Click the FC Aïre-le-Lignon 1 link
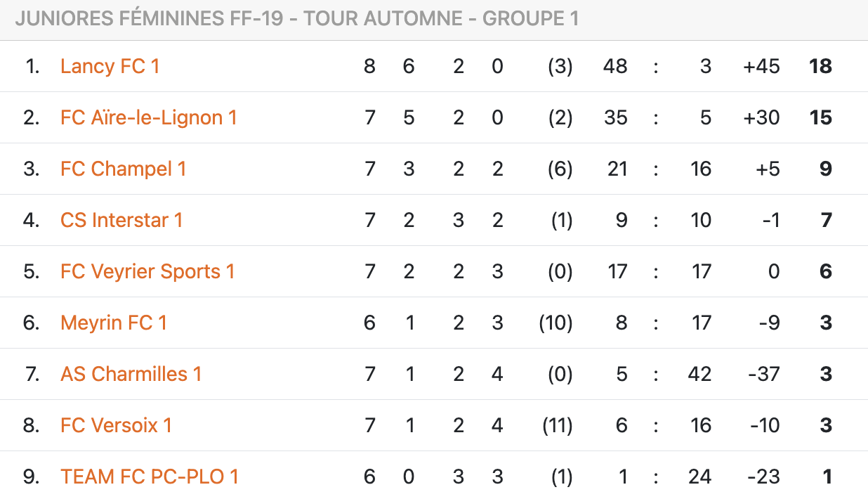The height and width of the screenshot is (499, 868). (x=148, y=117)
